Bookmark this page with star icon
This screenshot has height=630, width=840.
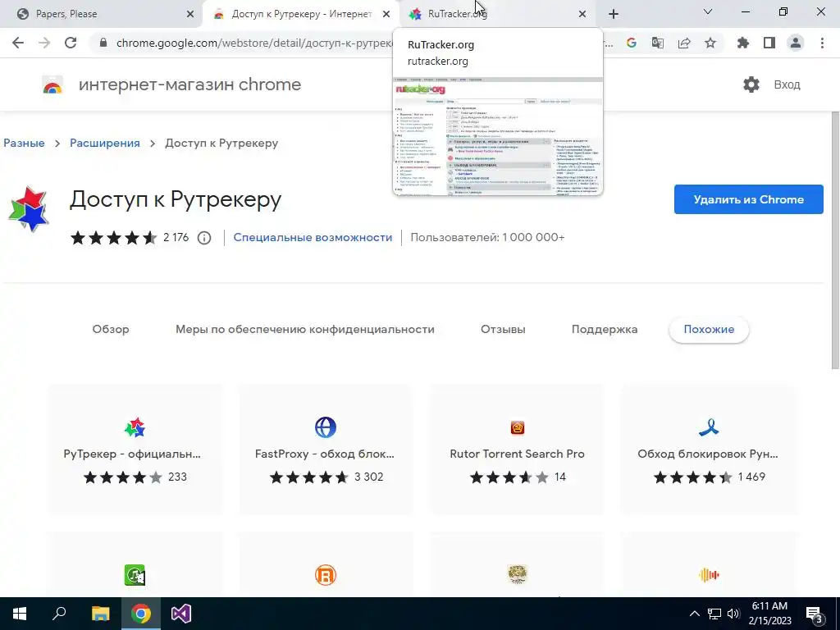(x=710, y=43)
